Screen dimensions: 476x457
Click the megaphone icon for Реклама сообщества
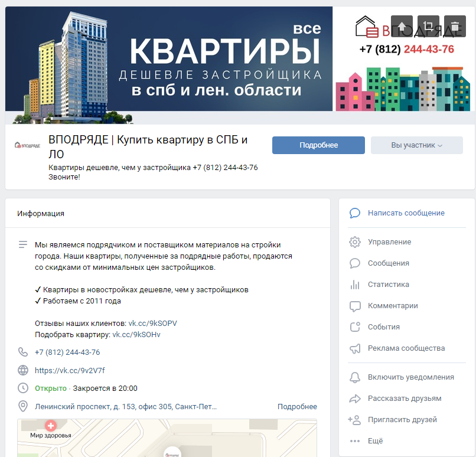tap(355, 348)
